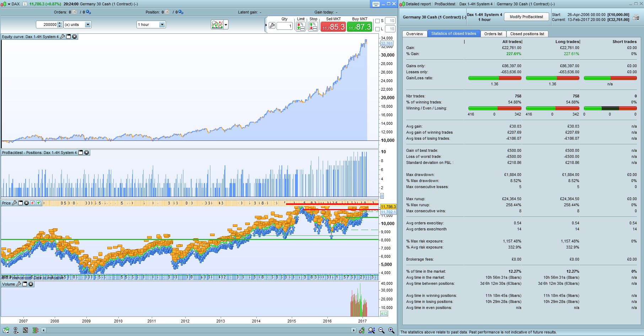
Task: Expand the indicators icon dropdown arrow
Action: point(226,25)
